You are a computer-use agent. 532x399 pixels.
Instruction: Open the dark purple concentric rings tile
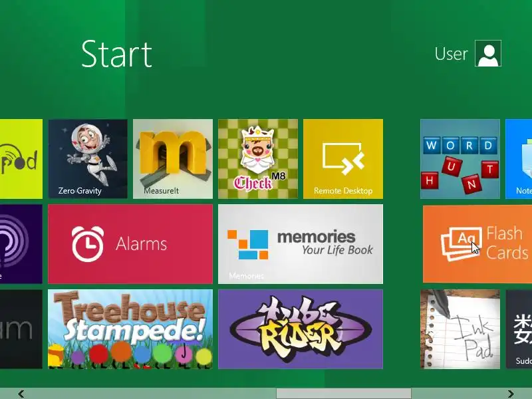pos(21,244)
